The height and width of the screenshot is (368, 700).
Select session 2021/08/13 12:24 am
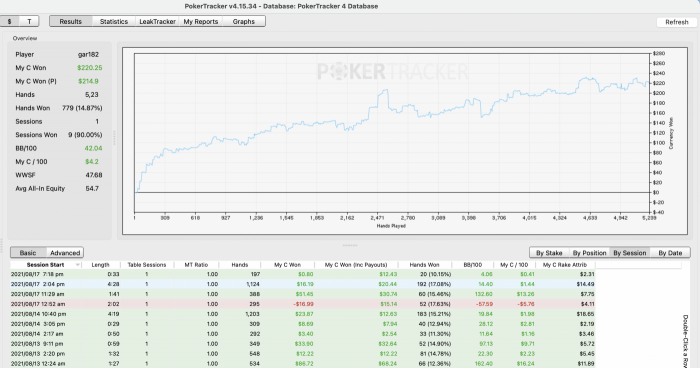303,364
